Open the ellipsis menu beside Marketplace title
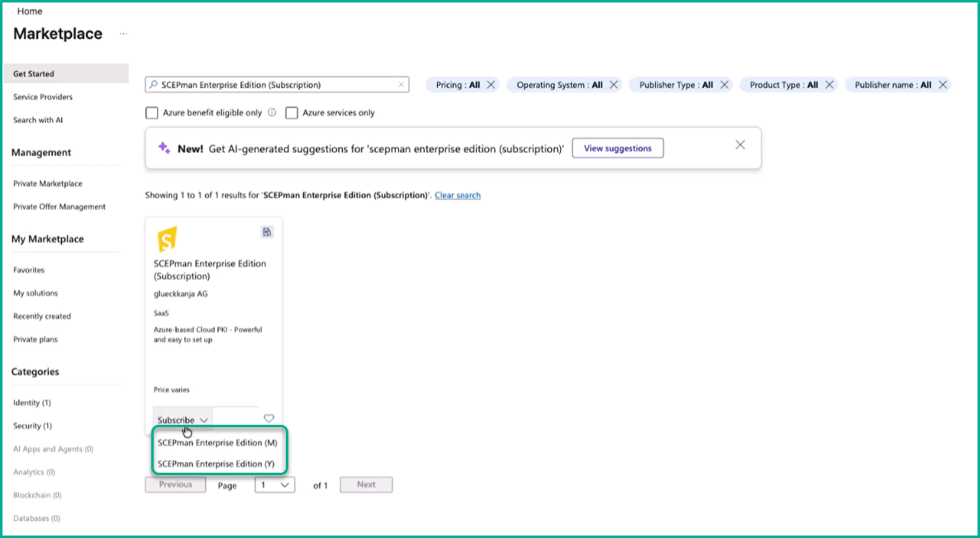This screenshot has width=980, height=538. tap(123, 34)
